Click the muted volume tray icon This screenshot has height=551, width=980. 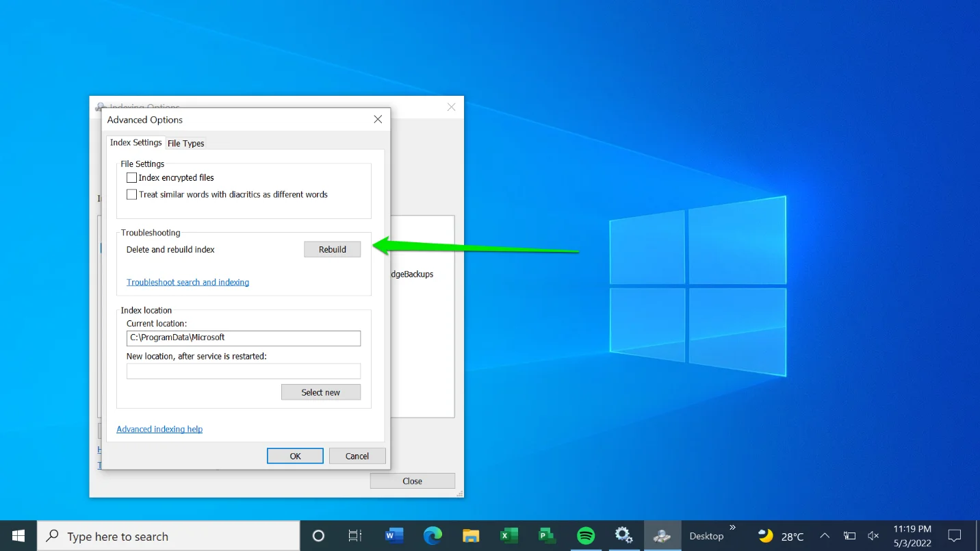click(873, 536)
